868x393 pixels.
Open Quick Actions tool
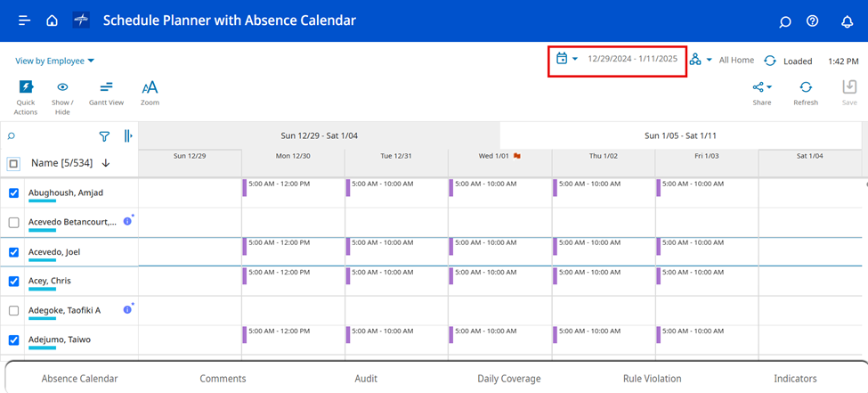pos(26,96)
